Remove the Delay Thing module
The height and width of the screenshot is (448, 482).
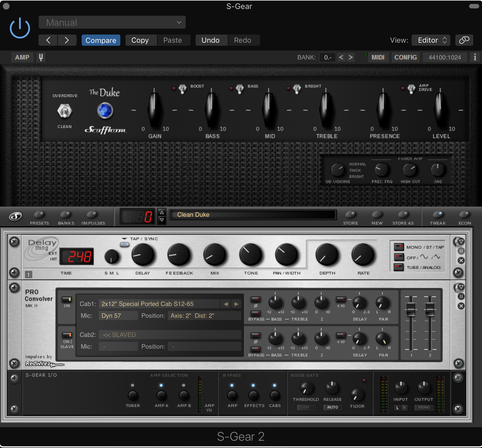tap(461, 260)
